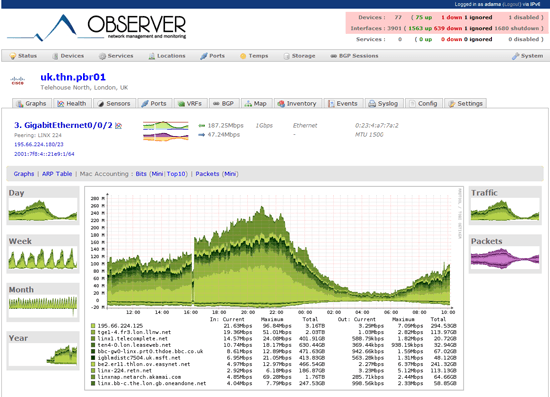Open the Ports device tab
The image size is (550, 397).
(154, 103)
